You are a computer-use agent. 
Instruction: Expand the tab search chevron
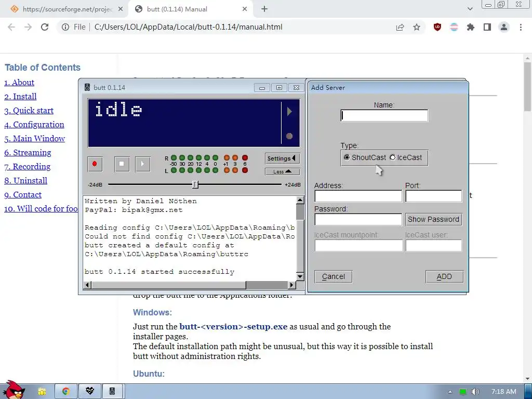click(470, 9)
